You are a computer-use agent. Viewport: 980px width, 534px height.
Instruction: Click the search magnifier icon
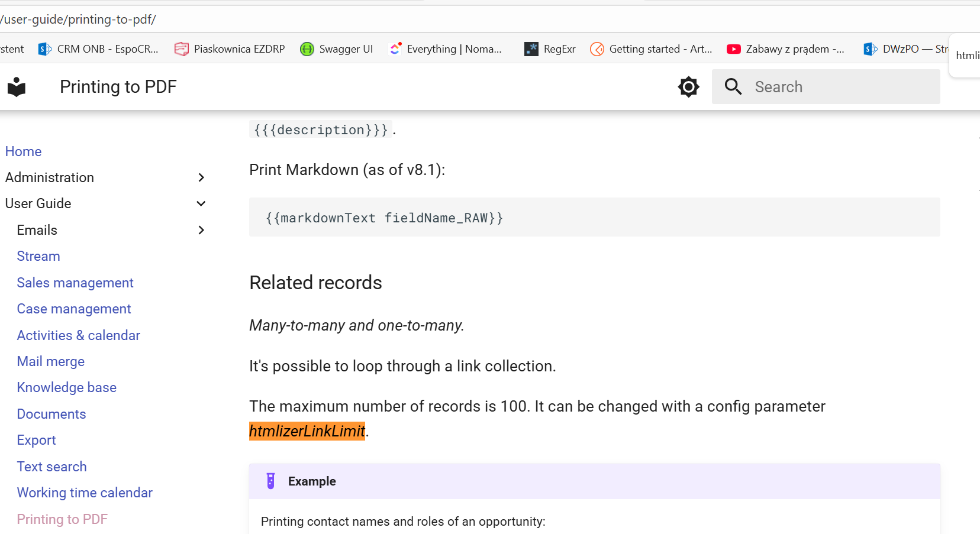733,87
